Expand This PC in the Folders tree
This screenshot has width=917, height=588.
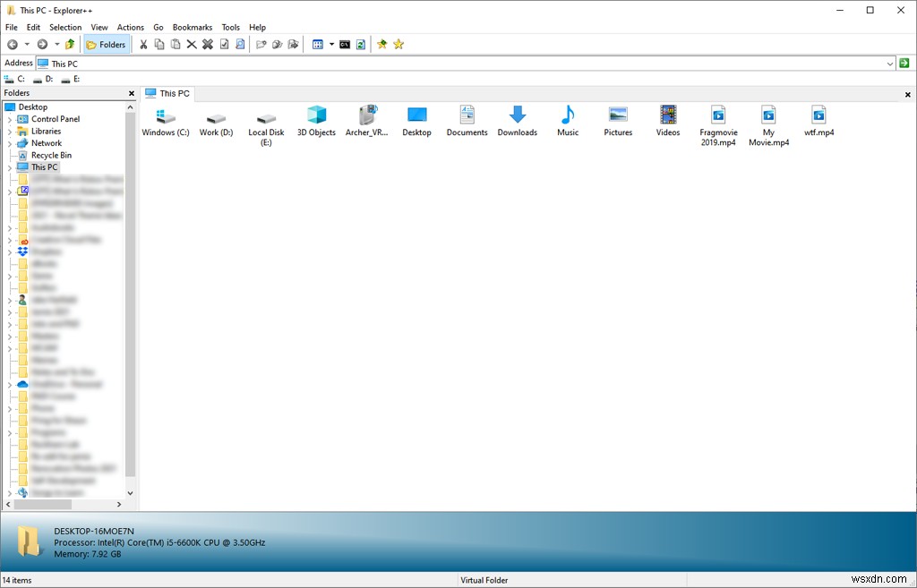coord(8,166)
